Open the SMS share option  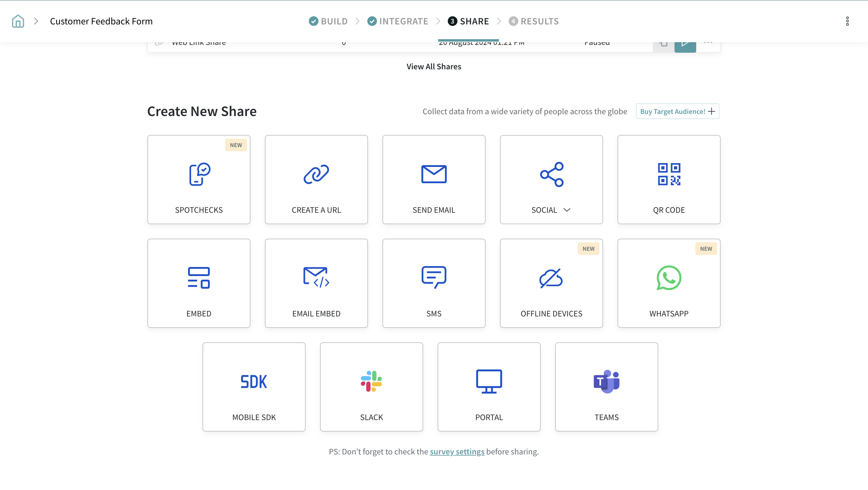coord(434,283)
